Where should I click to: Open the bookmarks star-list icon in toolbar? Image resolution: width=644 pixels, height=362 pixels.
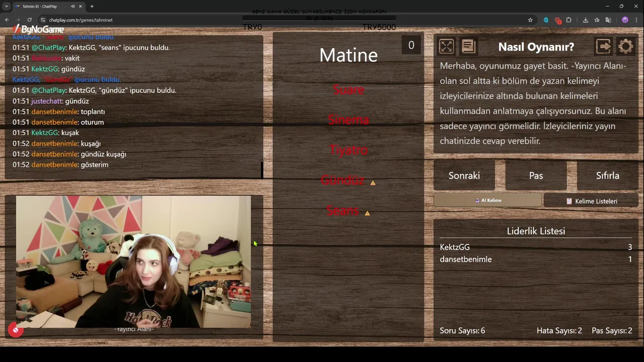pos(597,20)
